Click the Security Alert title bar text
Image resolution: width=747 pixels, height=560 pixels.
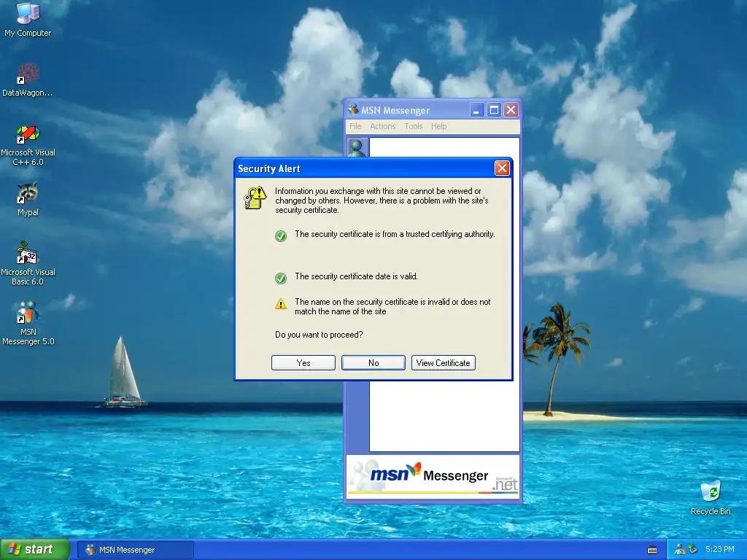pos(268,168)
